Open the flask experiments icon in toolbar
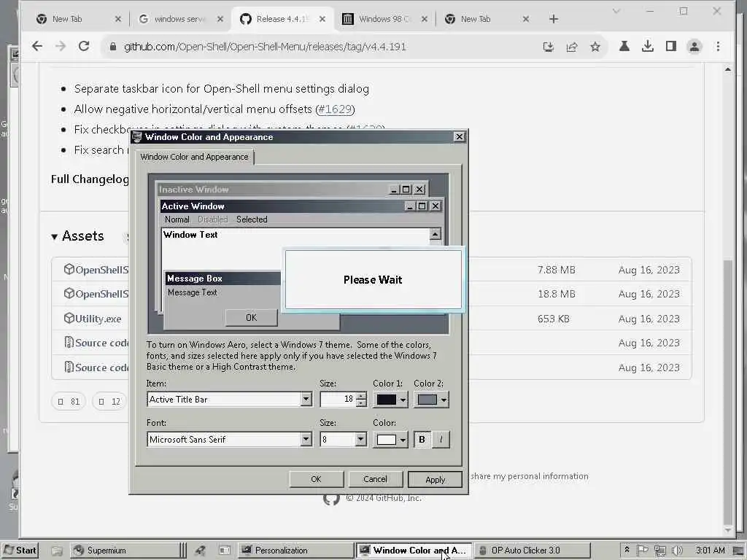The width and height of the screenshot is (747, 560). coord(624,46)
